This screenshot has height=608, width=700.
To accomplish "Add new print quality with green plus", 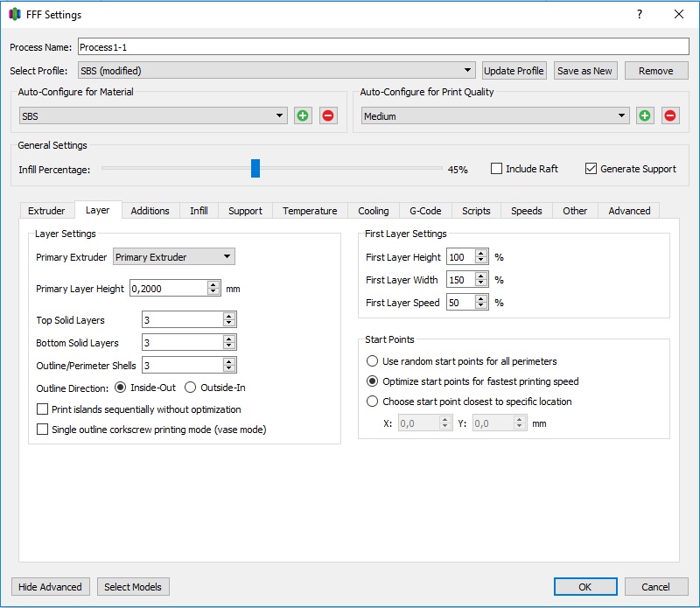I will click(645, 115).
